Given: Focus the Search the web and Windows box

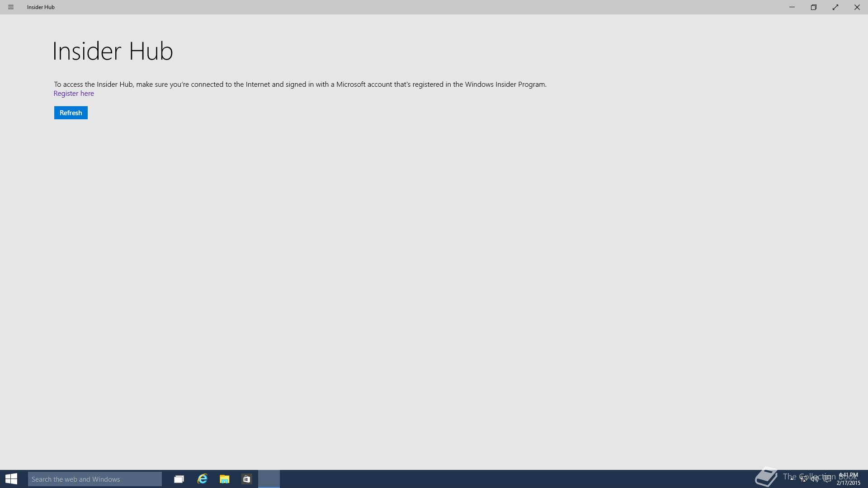Looking at the screenshot, I should 95,479.
